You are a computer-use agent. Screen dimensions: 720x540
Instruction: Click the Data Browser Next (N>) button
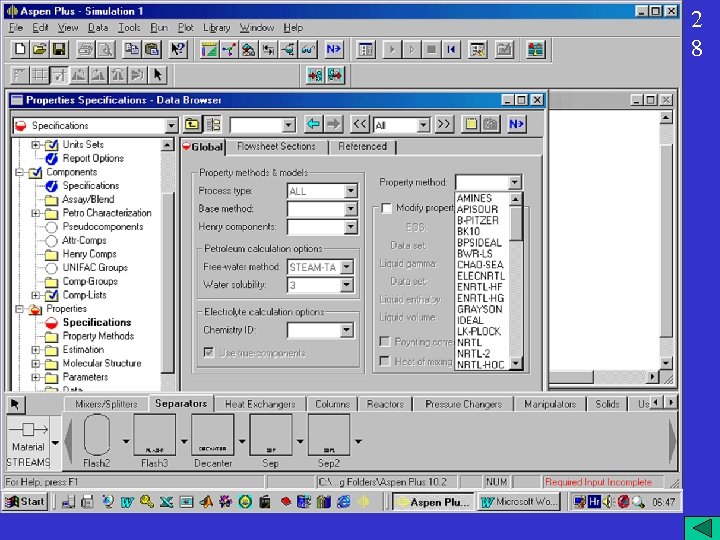click(515, 125)
